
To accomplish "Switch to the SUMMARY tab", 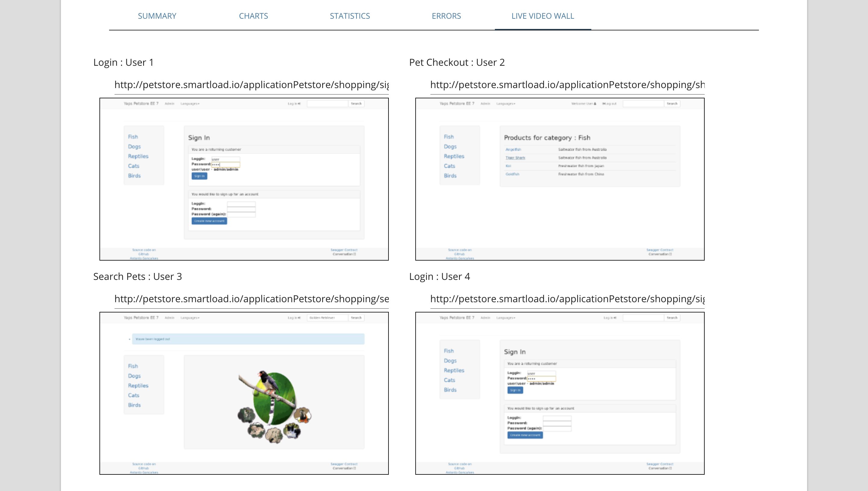I will 157,16.
